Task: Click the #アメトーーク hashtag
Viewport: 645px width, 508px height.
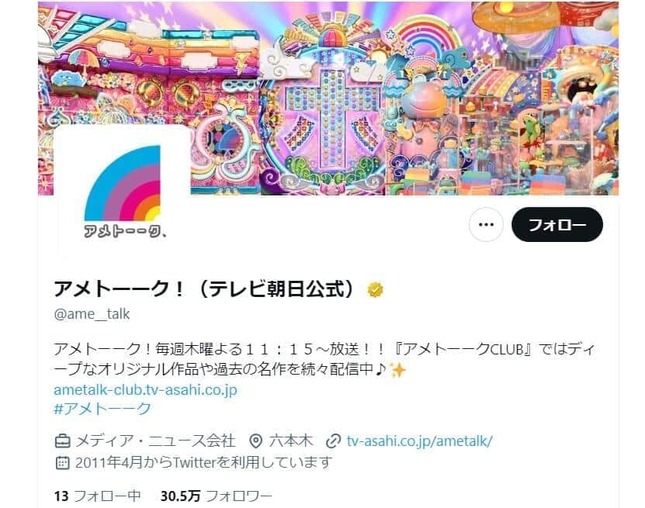Action: [102, 409]
